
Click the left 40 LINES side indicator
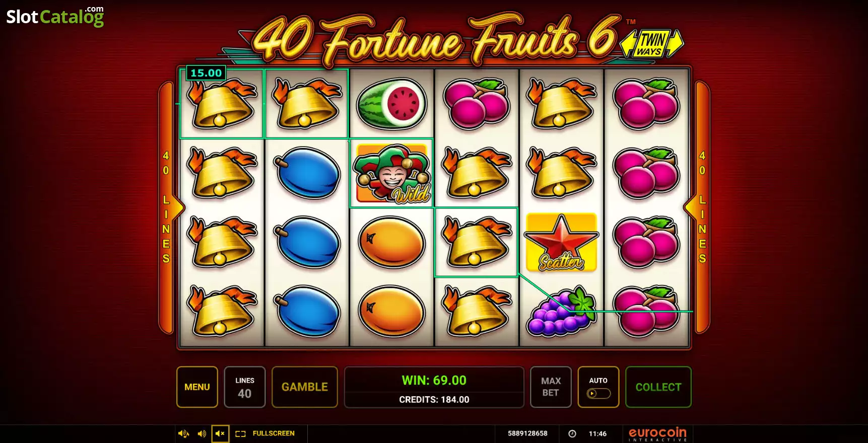point(166,207)
